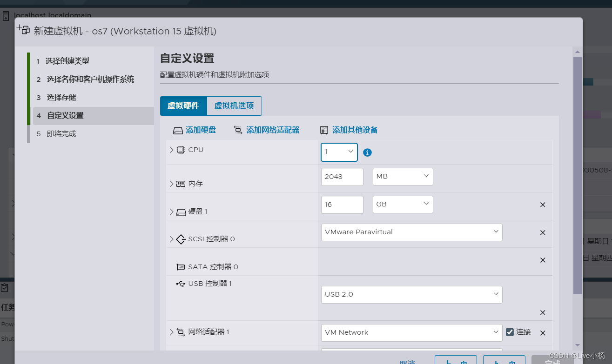Remove hard disk 1 with X icon

543,205
